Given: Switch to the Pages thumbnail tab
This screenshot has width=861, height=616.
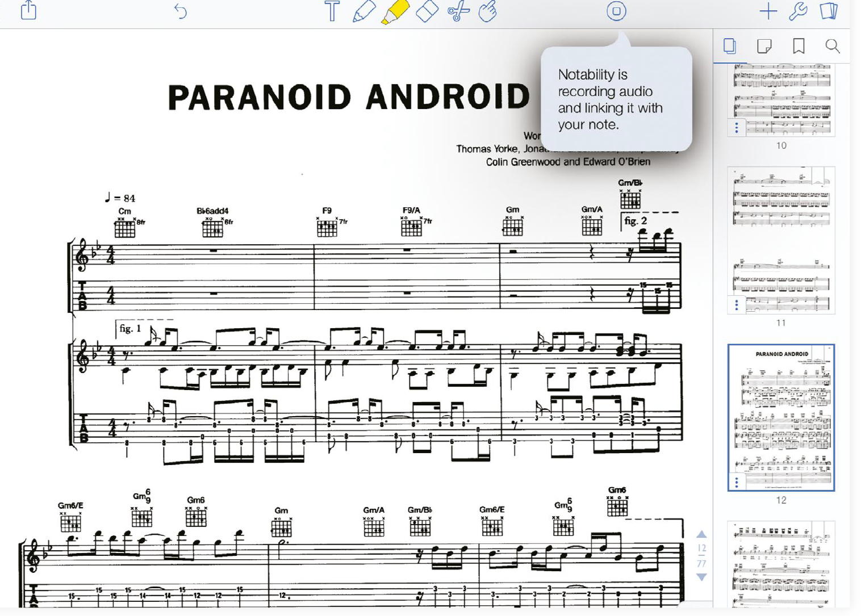Looking at the screenshot, I should click(730, 46).
